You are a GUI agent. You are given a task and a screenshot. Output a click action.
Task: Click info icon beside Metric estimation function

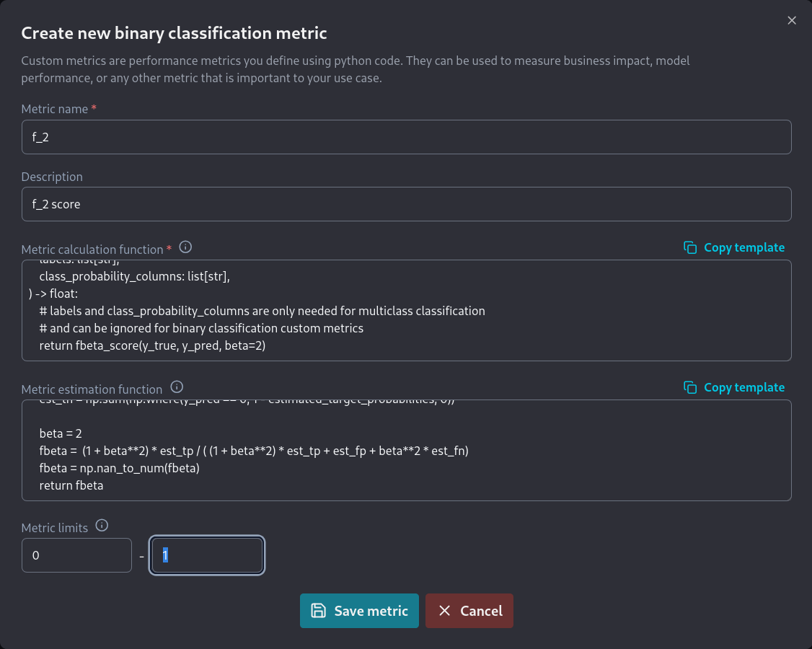(x=177, y=387)
